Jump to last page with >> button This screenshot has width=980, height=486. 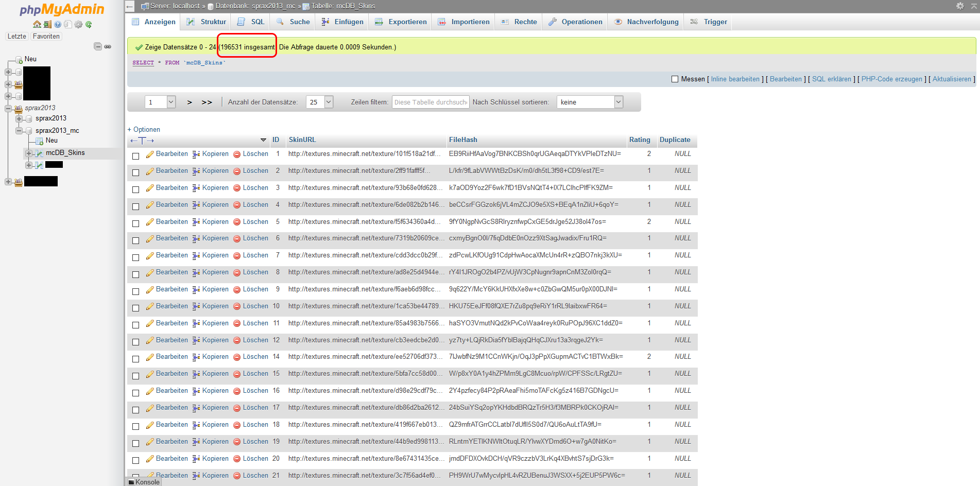click(x=207, y=102)
